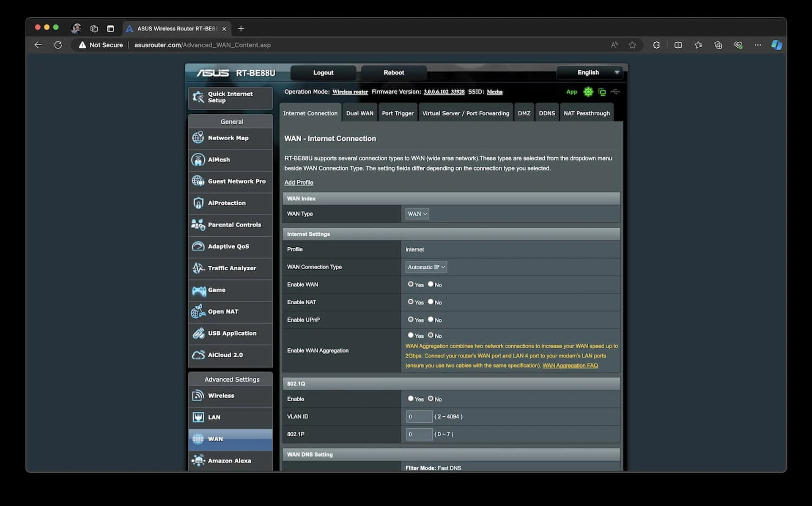Click the VLAN ID input field
The image size is (812, 506).
click(x=419, y=417)
